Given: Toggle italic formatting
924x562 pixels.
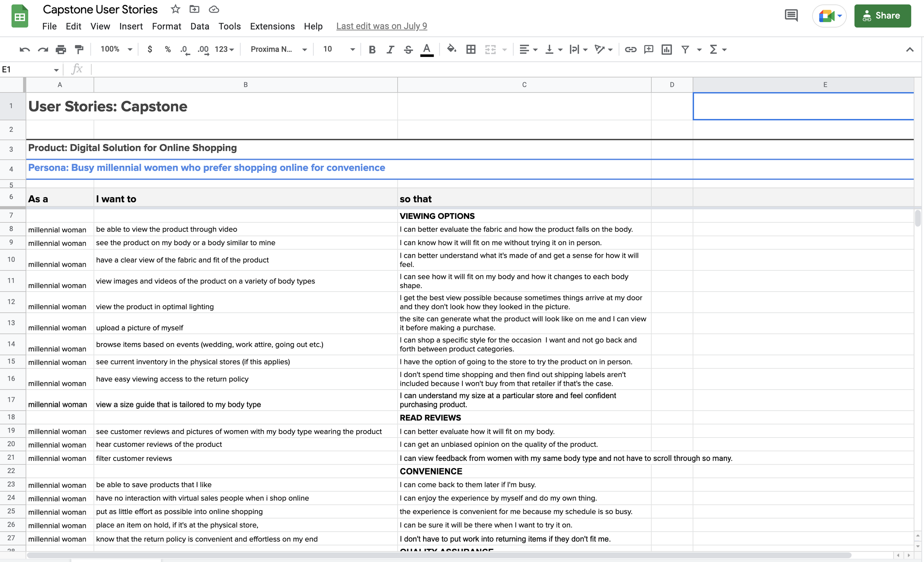Looking at the screenshot, I should coord(390,49).
